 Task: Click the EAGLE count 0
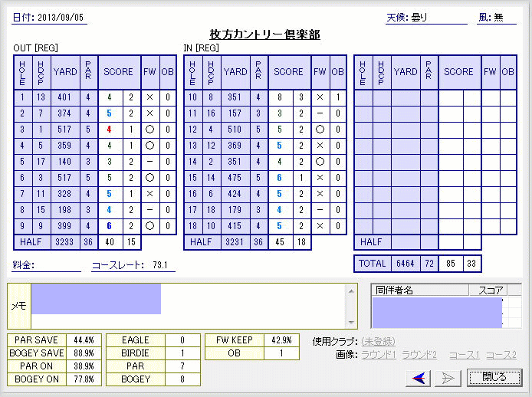(182, 340)
